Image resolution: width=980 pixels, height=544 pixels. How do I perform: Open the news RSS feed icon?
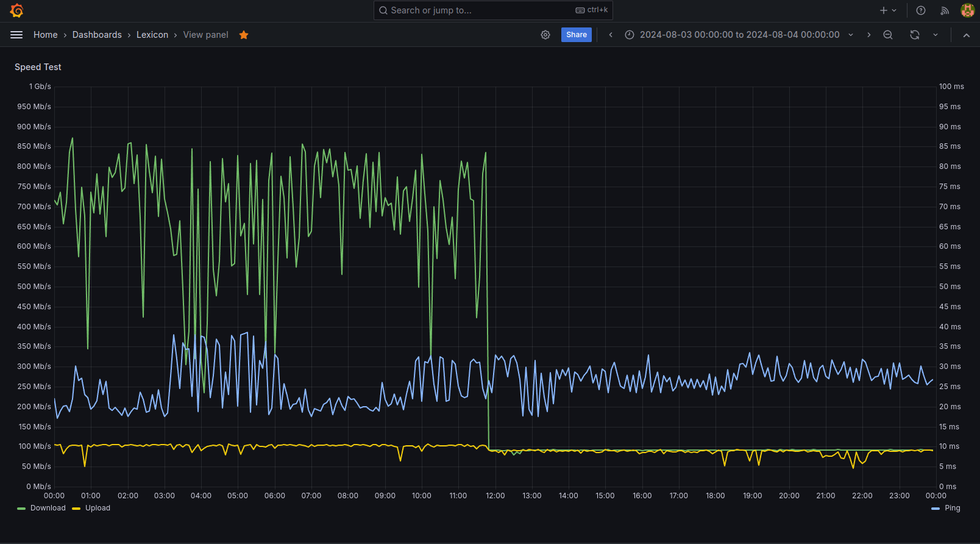tap(945, 10)
